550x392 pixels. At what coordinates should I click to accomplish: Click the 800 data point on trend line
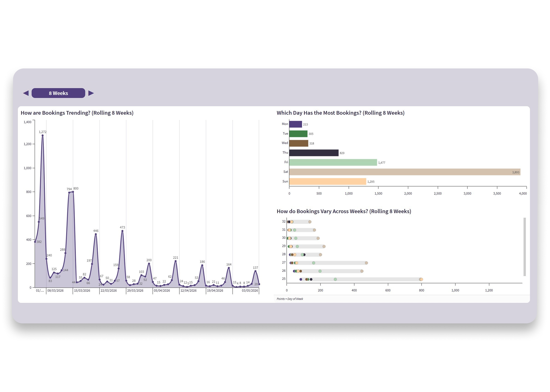click(73, 192)
